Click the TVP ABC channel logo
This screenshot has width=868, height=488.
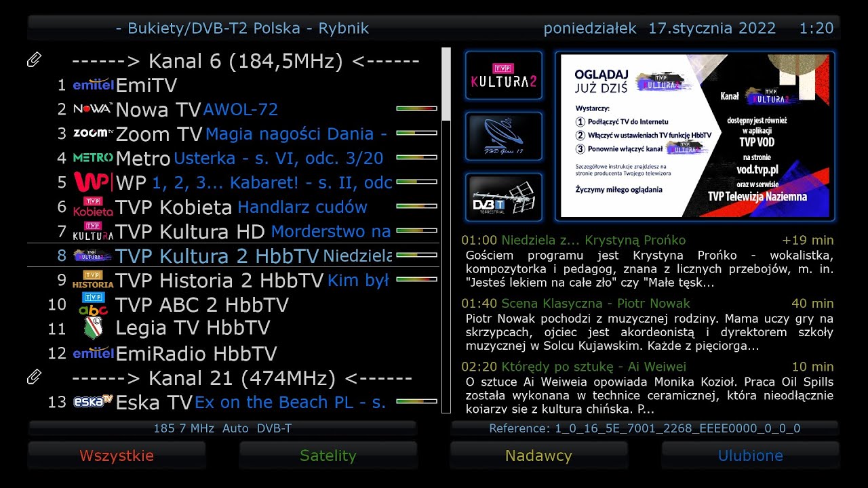[93, 304]
